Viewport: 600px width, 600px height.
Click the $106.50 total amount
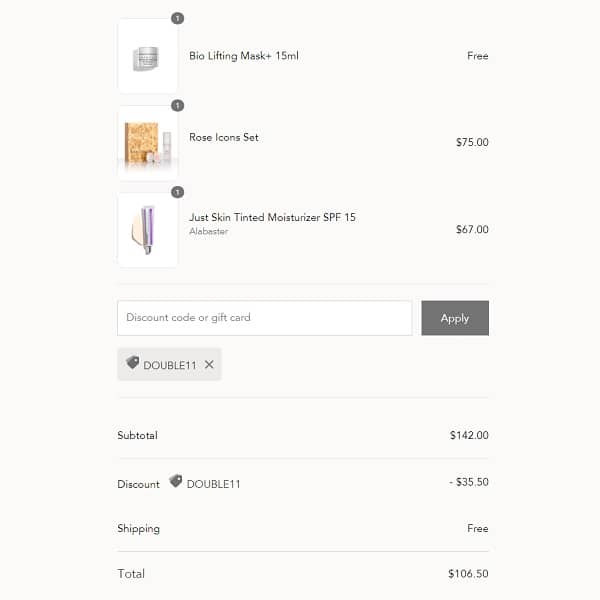tap(468, 574)
